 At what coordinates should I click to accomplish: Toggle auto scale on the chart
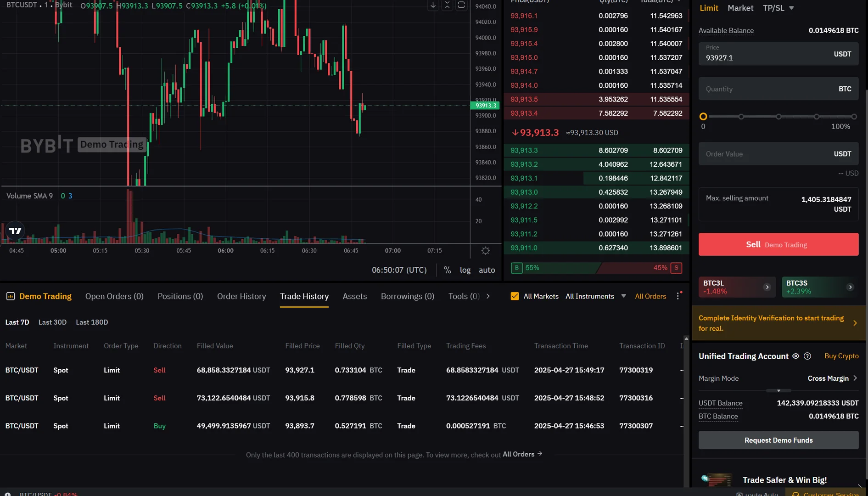[x=487, y=270]
